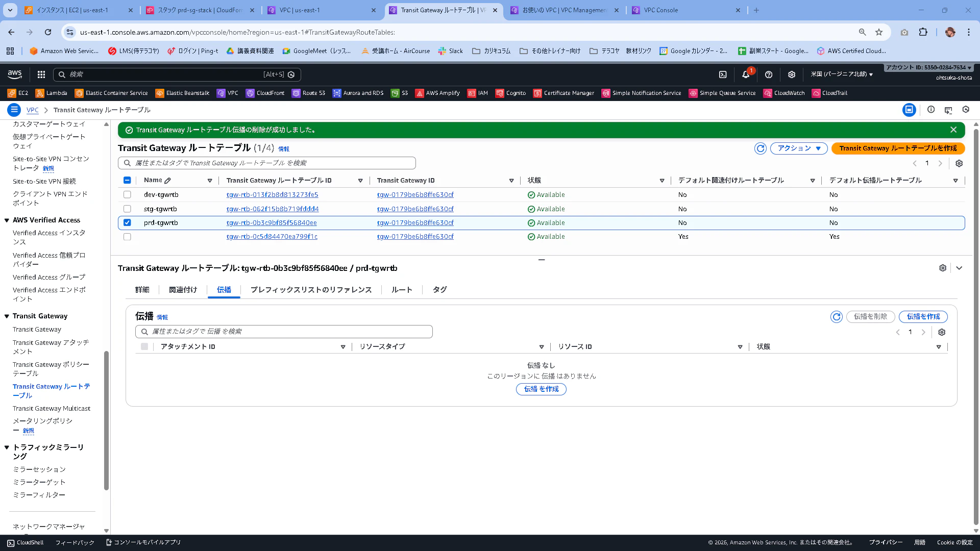Collapse the Transit Gateway sidebar section

click(7, 317)
